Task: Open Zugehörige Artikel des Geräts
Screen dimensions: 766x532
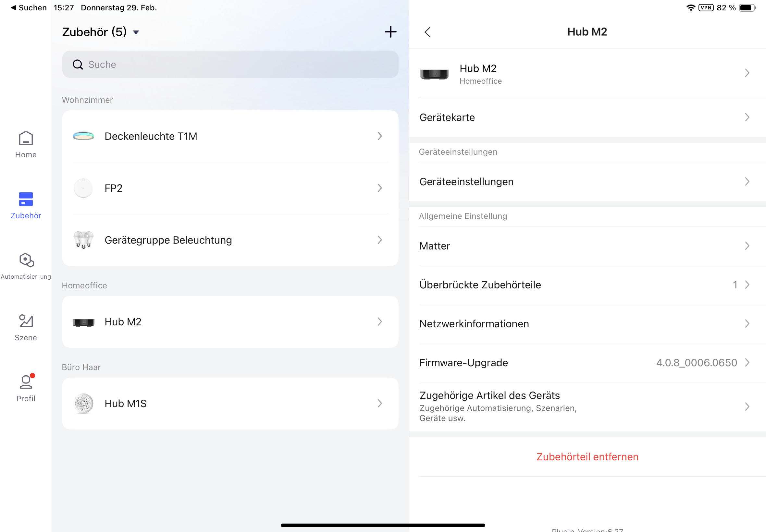Action: [x=587, y=406]
